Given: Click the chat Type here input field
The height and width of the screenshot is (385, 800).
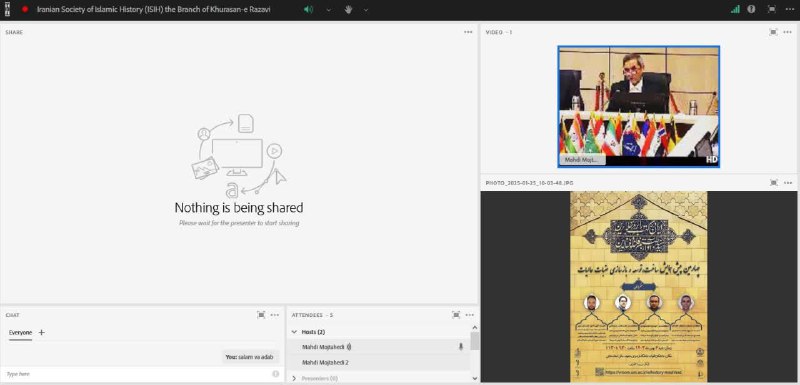Looking at the screenshot, I should (x=138, y=374).
